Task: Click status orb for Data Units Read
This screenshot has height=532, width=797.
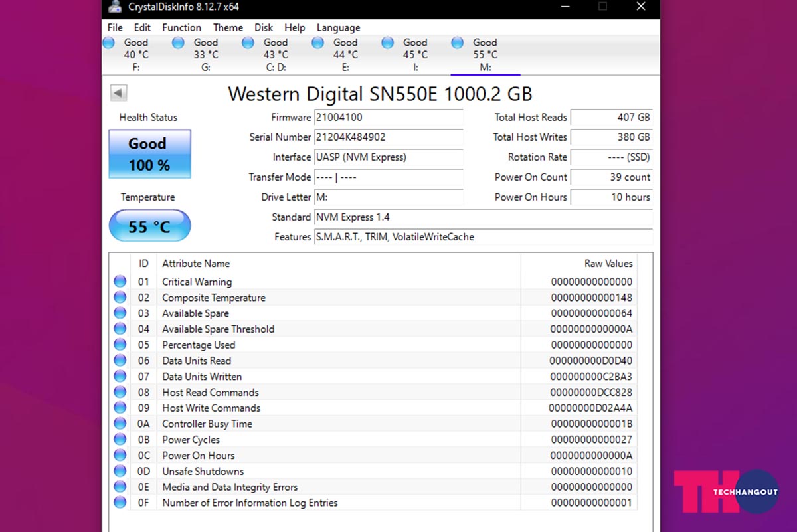Action: [120, 361]
